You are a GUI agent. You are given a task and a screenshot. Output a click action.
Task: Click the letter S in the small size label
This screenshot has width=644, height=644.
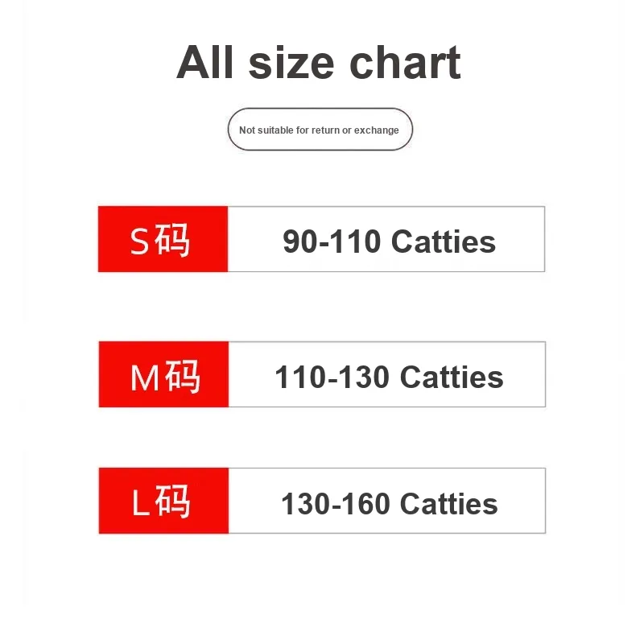point(139,242)
